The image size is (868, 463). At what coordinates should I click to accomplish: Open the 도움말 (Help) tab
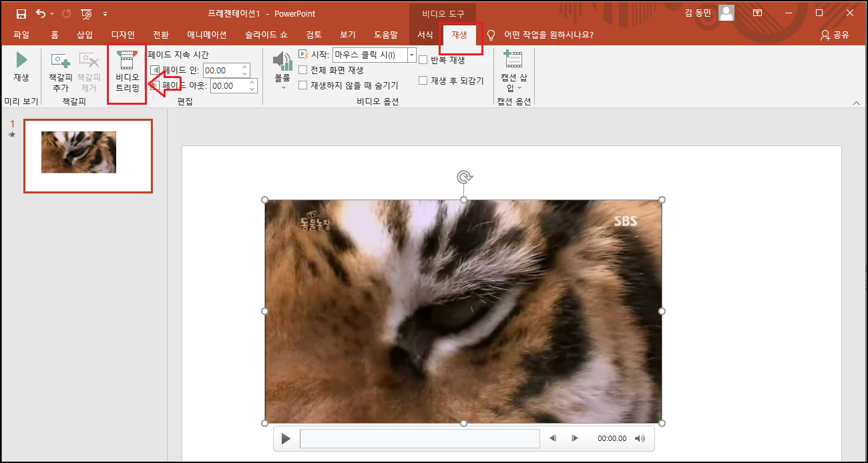(x=386, y=35)
